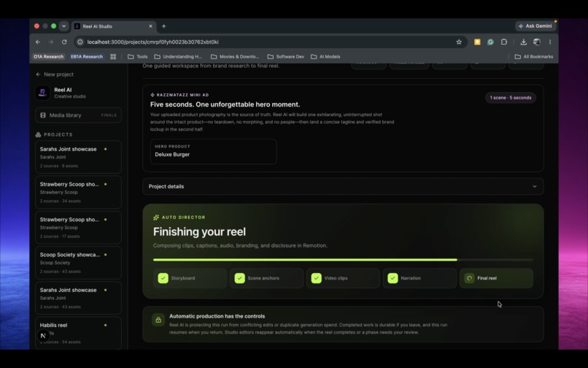
Task: Click the green Grammarly extension icon
Action: 490,42
